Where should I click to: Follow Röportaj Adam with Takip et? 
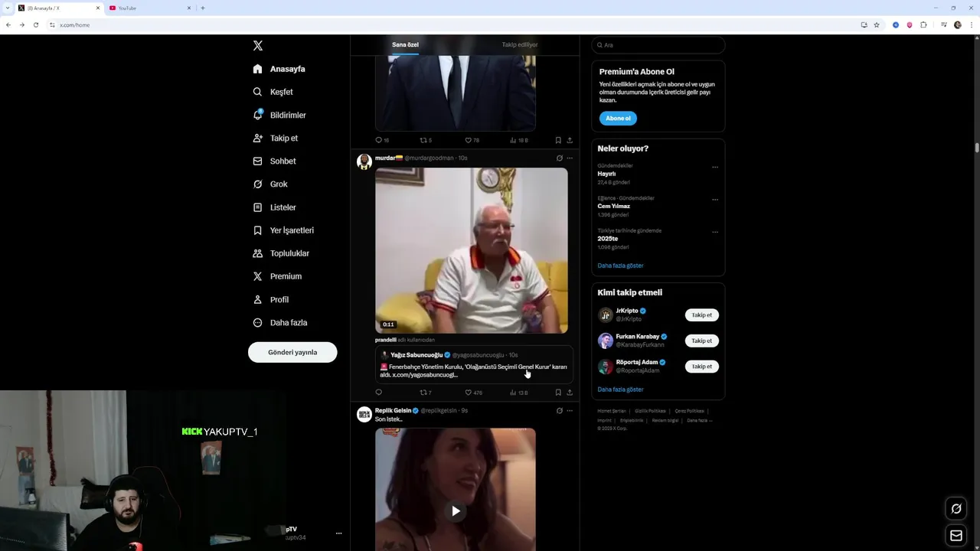pos(702,367)
